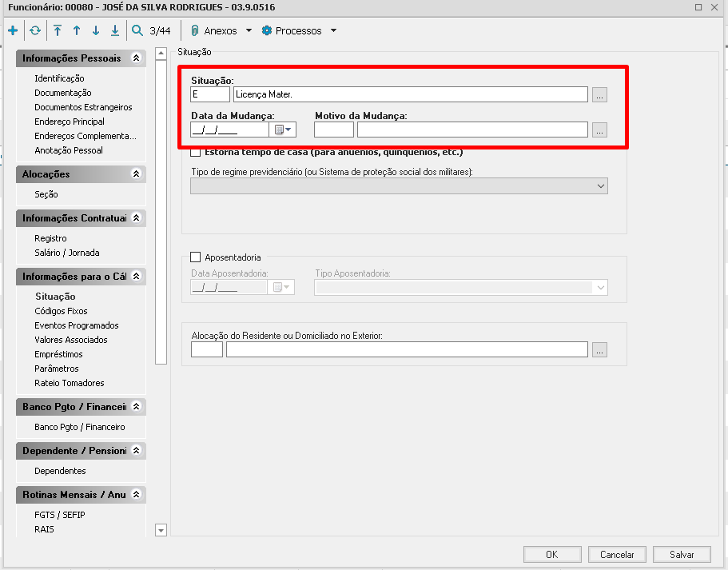Screen dimensions: 728x570
Task: Close the Funcionário window
Action: click(x=714, y=7)
